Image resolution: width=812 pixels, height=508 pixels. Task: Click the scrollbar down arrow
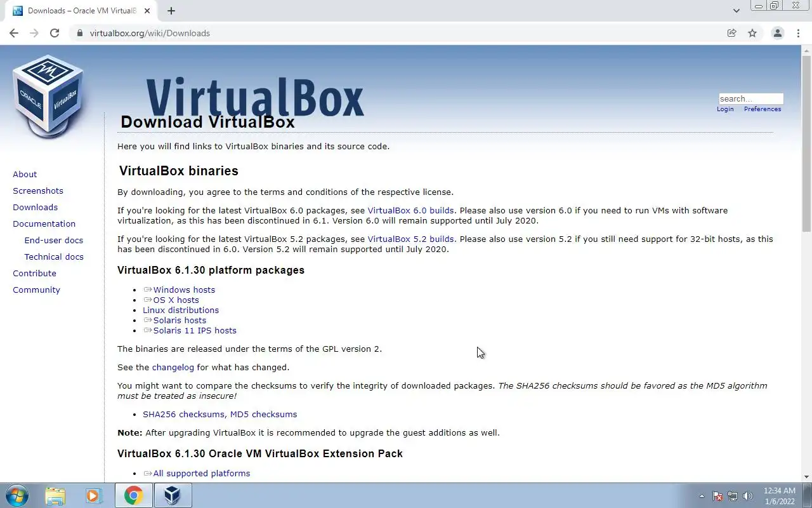pos(806,477)
